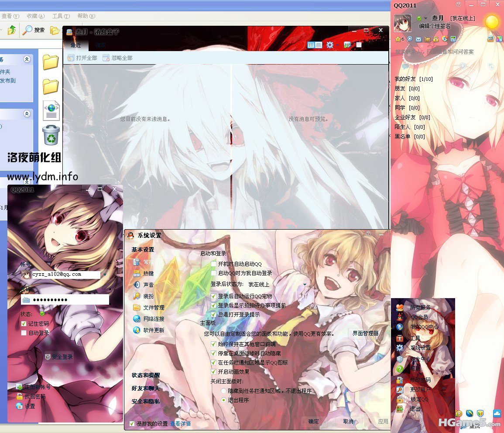Click the Explorer Search magnifier button
504x433 pixels.
pyautogui.click(x=34, y=30)
